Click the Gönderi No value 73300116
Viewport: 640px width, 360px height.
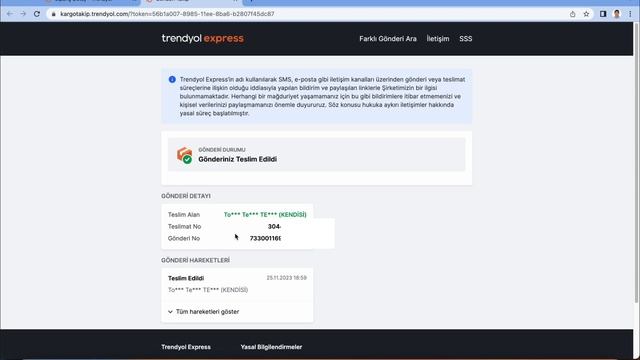click(x=265, y=238)
